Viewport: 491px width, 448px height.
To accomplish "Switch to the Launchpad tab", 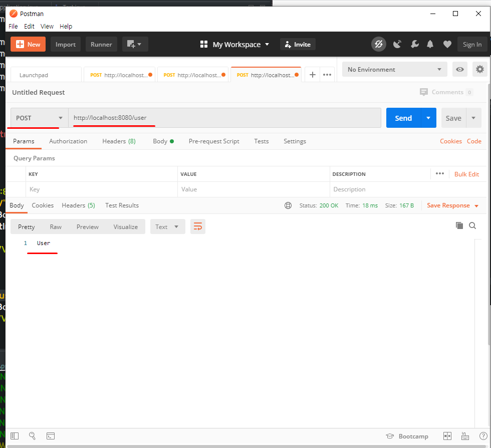I will pyautogui.click(x=46, y=75).
